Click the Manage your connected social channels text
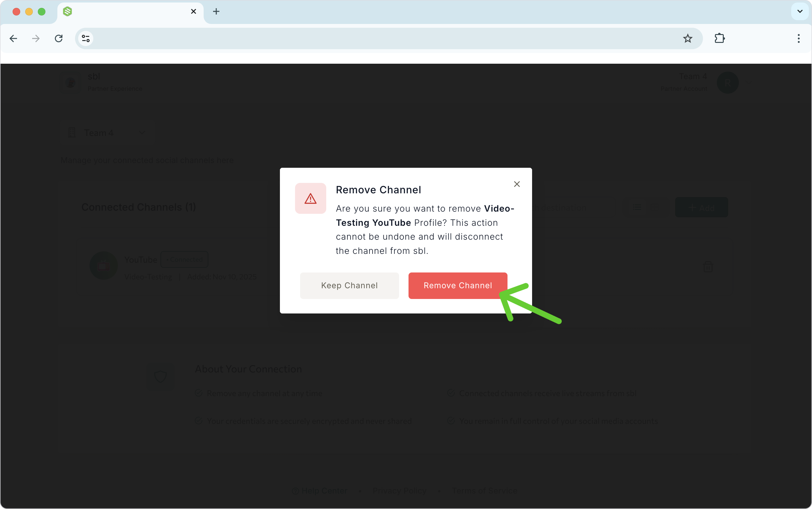The height and width of the screenshot is (509, 812). [x=147, y=160]
